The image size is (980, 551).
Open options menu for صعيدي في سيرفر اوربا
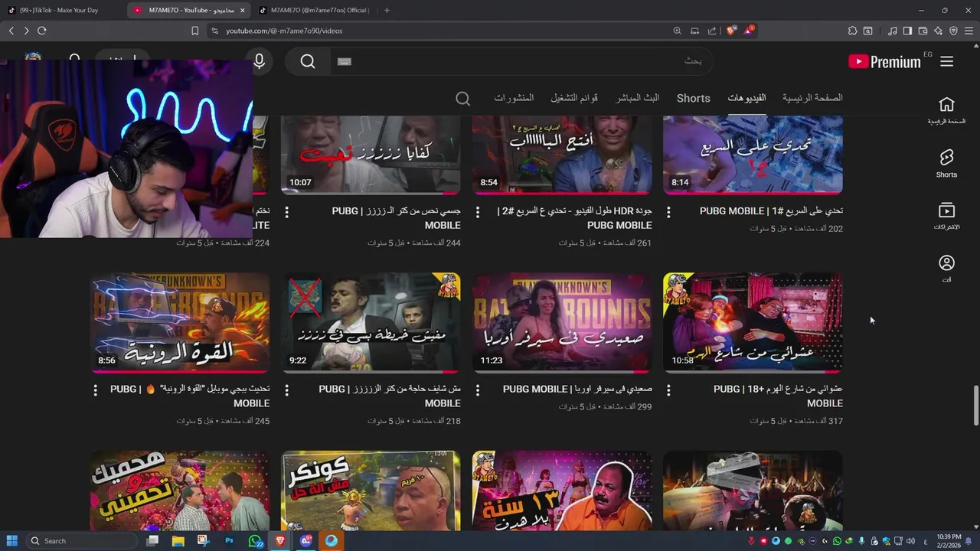click(477, 390)
